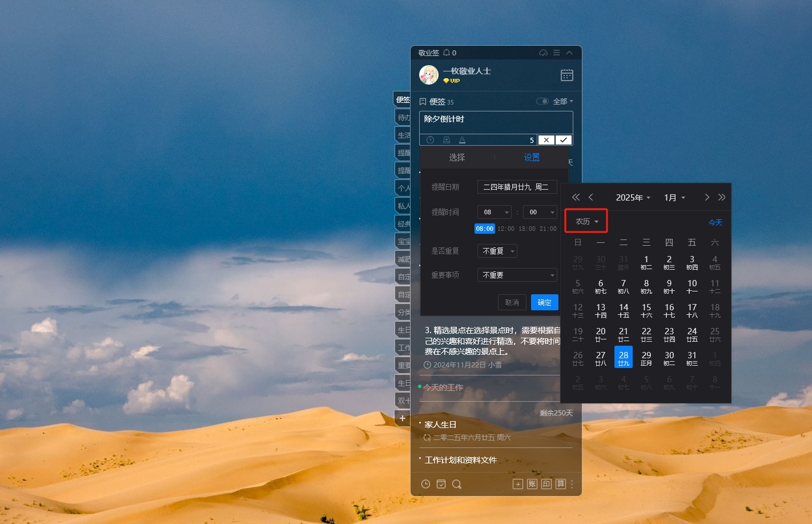Open the hour dropdown showing 08
Image resolution: width=812 pixels, height=524 pixels.
[494, 212]
